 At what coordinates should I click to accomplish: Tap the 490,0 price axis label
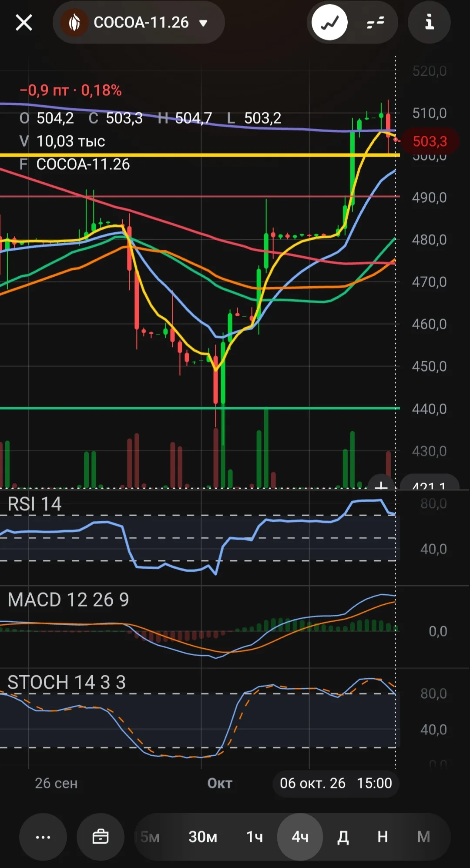pos(430,198)
